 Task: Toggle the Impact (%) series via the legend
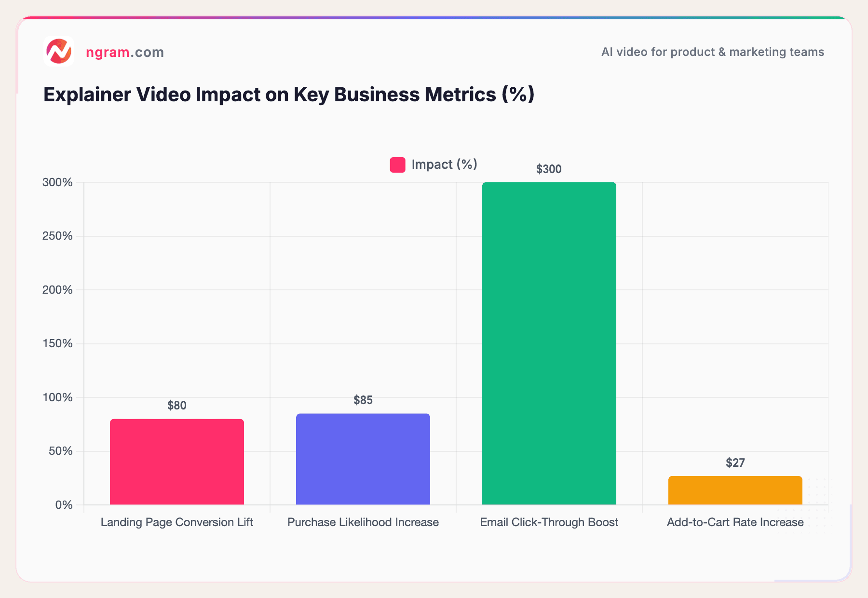click(433, 164)
